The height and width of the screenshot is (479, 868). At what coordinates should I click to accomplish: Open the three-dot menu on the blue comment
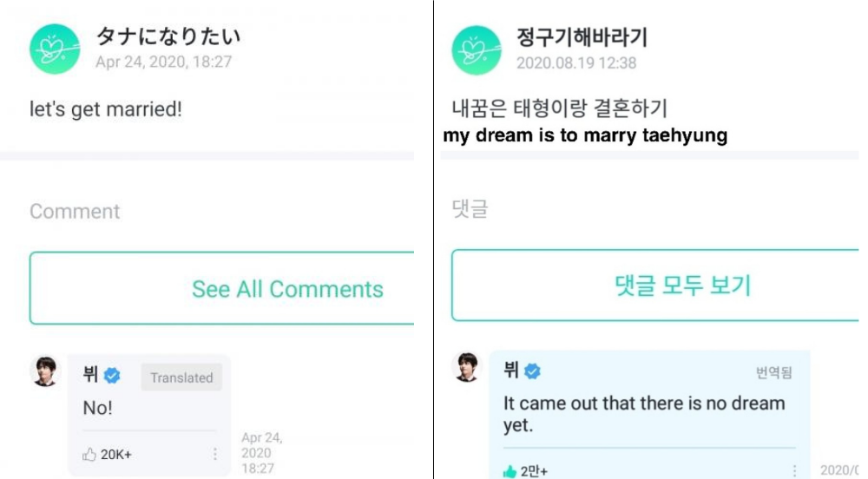coord(793,470)
